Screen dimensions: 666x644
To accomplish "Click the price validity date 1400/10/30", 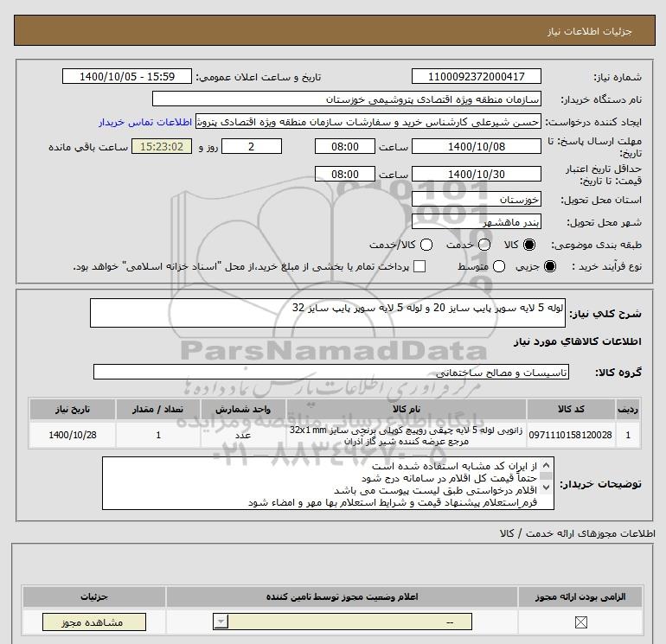I will pos(476,174).
